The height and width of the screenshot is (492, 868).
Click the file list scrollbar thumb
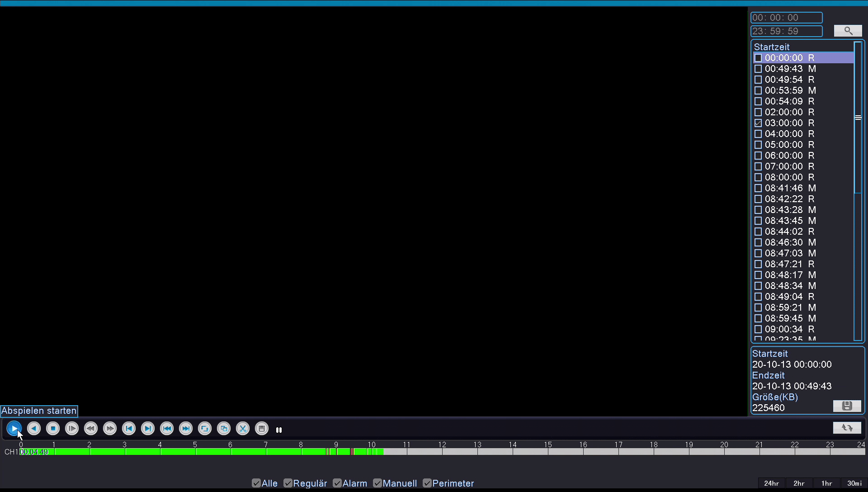(x=858, y=118)
